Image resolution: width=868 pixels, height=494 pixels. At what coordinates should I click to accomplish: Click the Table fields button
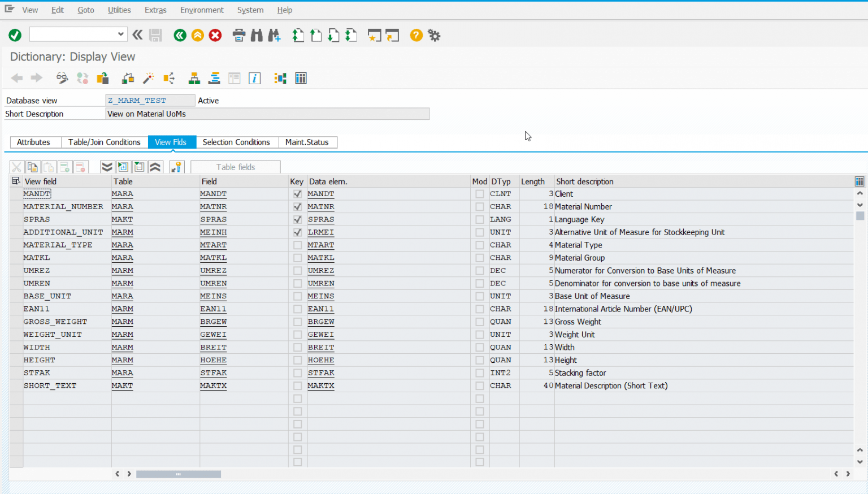point(235,167)
